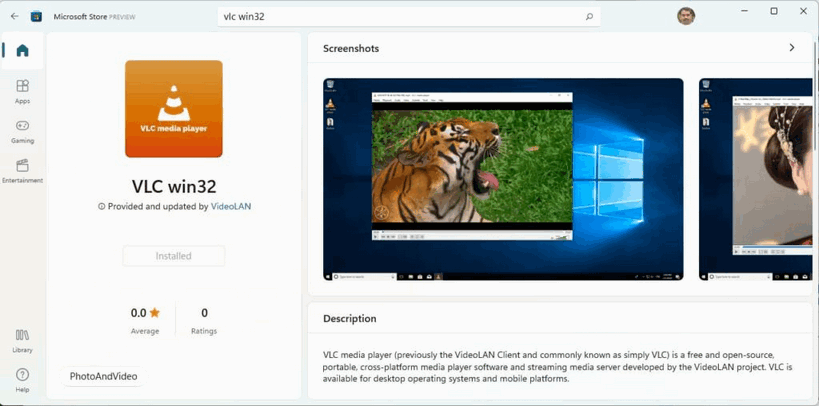The height and width of the screenshot is (406, 819).
Task: Open the Gaming section
Action: tap(22, 132)
